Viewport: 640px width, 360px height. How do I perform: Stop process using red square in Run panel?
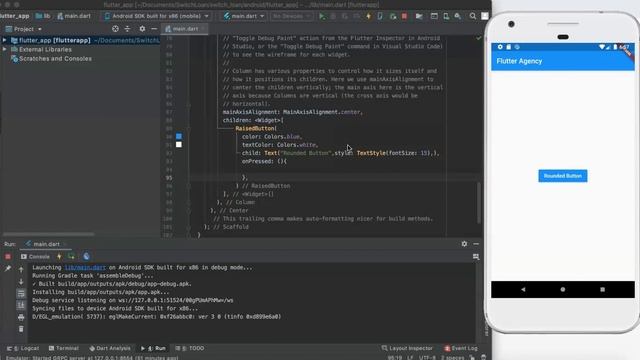pos(8,256)
